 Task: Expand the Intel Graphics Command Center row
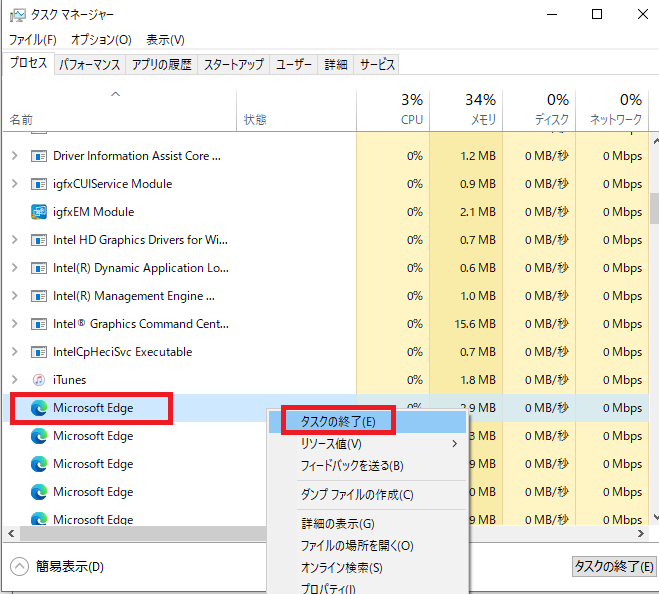(15, 324)
